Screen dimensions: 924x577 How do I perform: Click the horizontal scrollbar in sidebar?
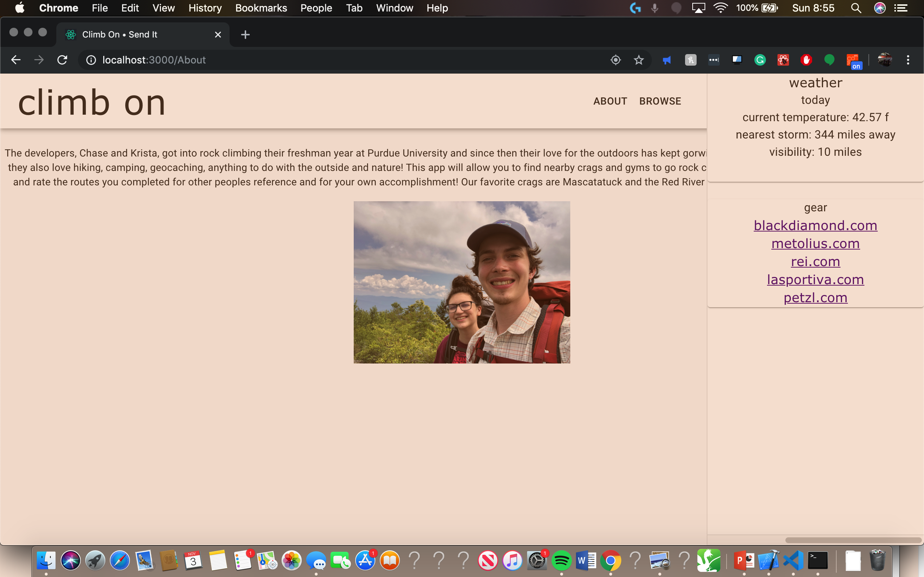[853, 540]
